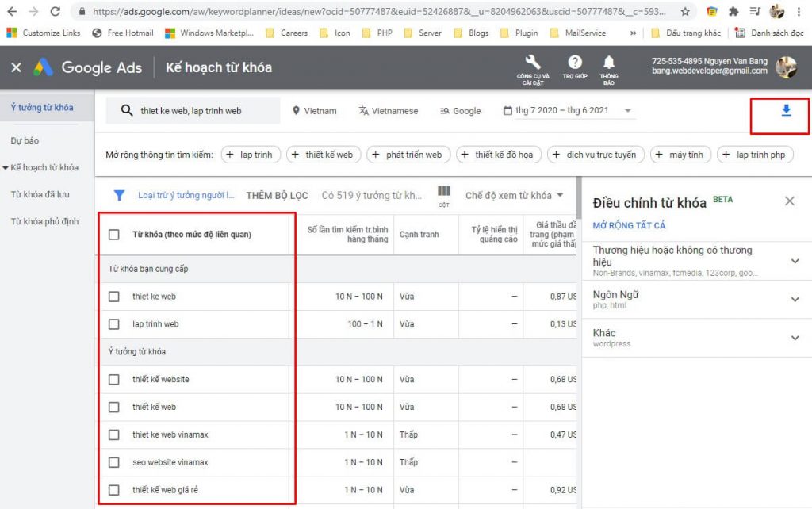Click the MỞ RỘNG TẤT CẢ link
Screen dimensions: 812x509
point(629,225)
